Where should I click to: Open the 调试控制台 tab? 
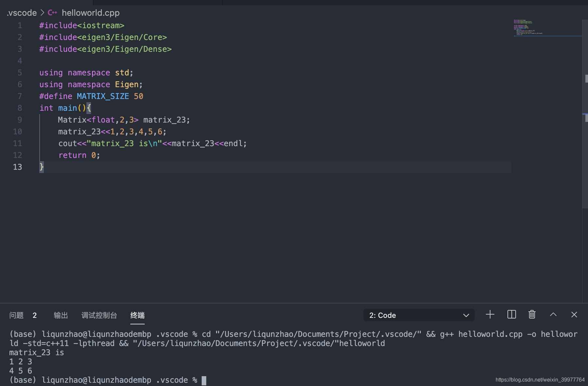click(99, 315)
